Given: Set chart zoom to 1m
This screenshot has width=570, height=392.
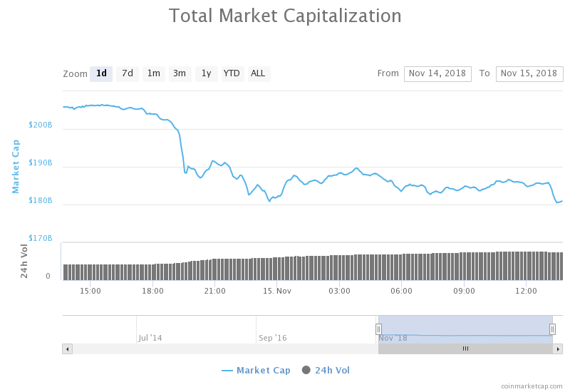Looking at the screenshot, I should click(x=154, y=73).
